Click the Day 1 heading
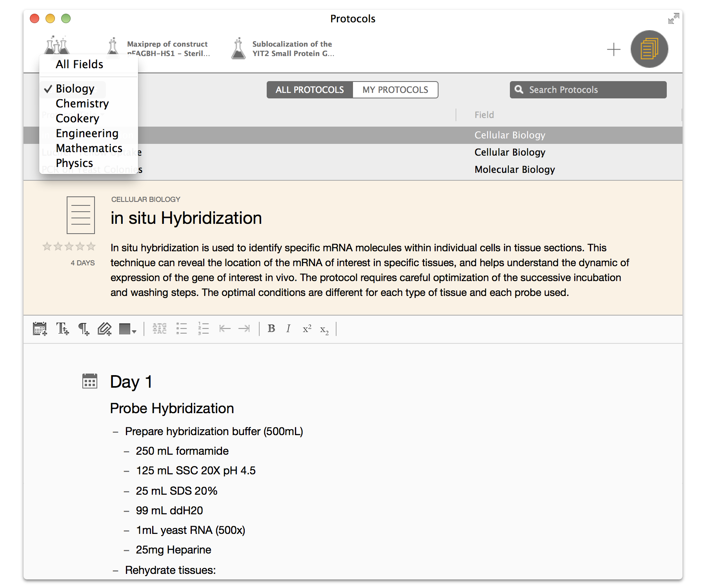 [131, 382]
